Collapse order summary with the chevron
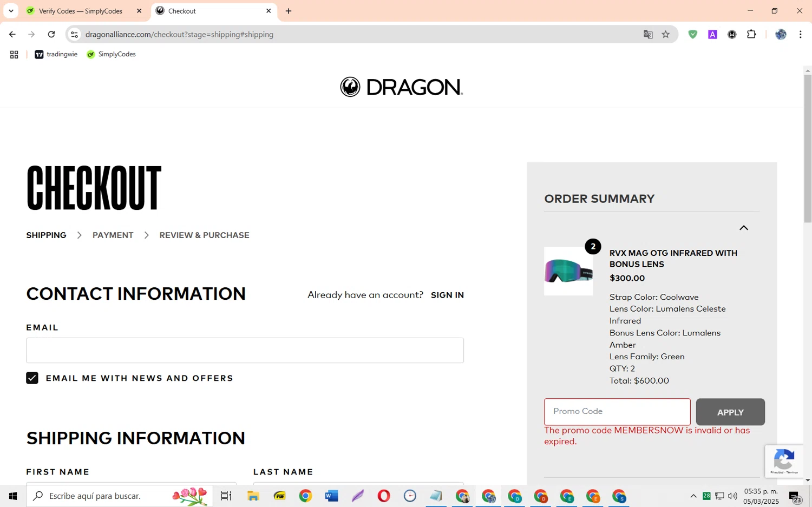This screenshot has height=507, width=812. (x=744, y=228)
